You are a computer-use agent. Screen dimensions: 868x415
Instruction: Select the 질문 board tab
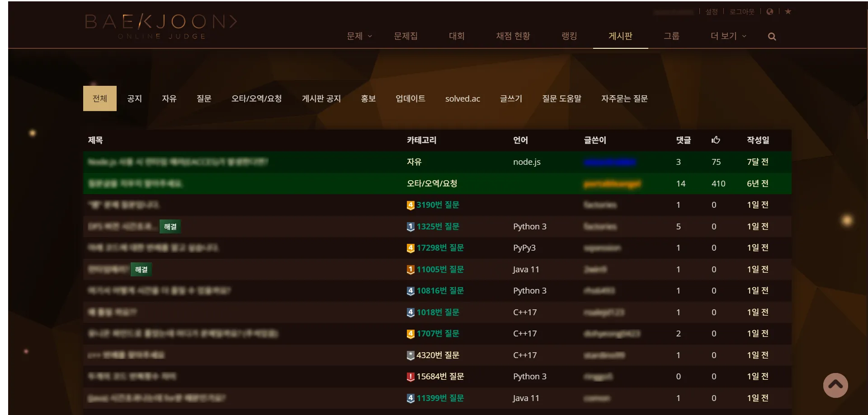point(204,98)
